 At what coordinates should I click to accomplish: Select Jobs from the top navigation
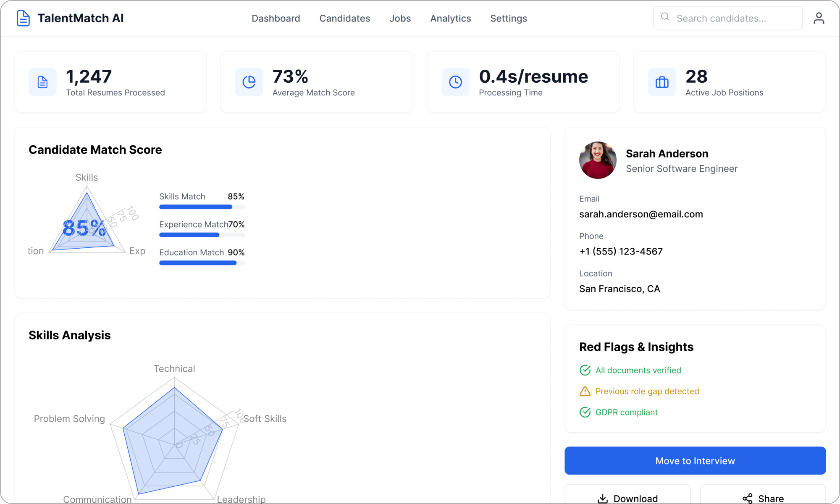click(400, 18)
